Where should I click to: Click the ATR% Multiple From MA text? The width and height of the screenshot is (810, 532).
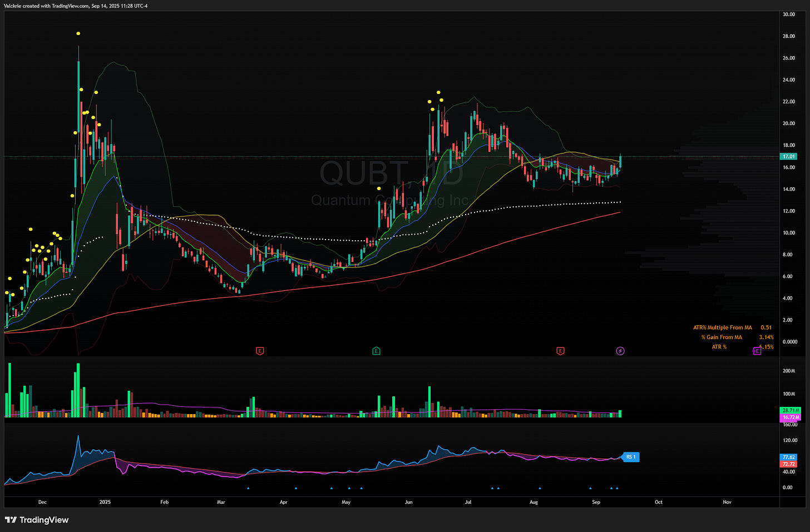[x=722, y=327]
